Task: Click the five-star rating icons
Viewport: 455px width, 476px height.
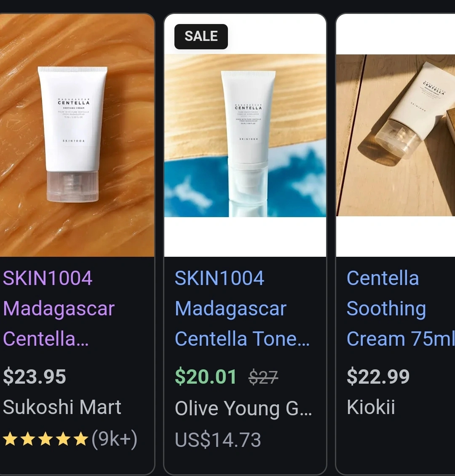Action: [45, 439]
